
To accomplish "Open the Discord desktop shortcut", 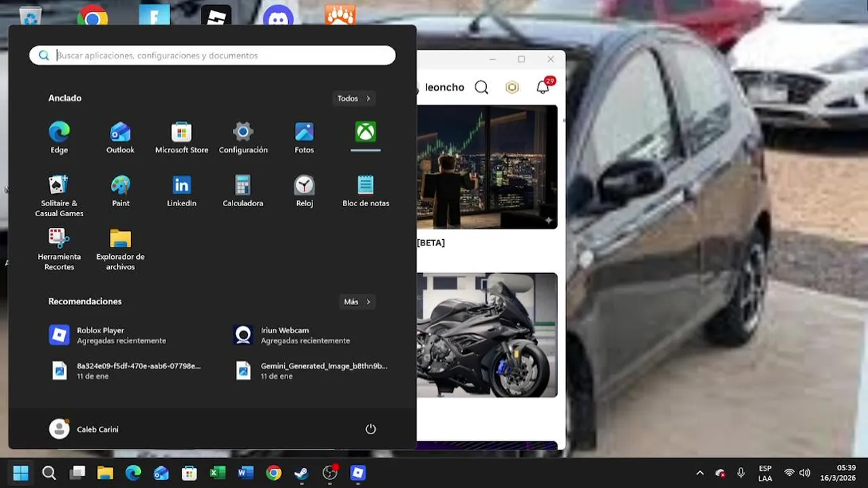I will coord(279,15).
